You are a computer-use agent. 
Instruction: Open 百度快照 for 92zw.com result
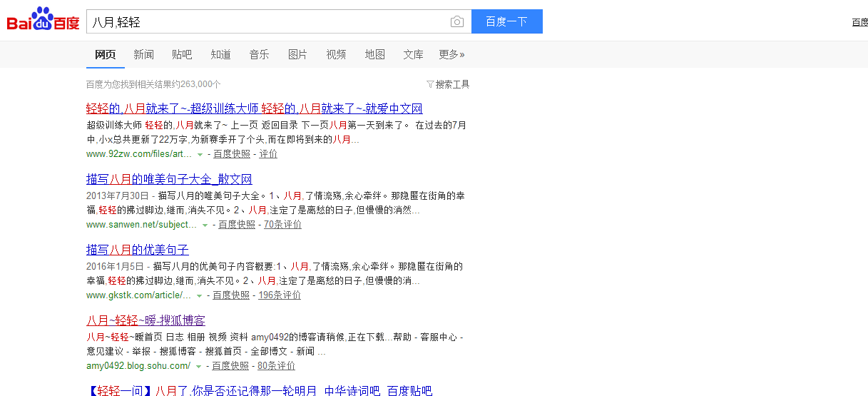[232, 153]
